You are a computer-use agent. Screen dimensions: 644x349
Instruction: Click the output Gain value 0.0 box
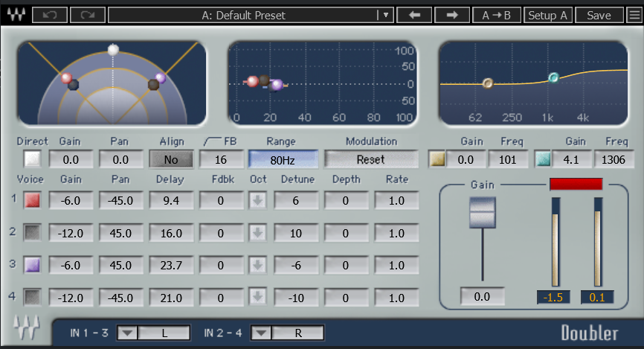coord(482,296)
